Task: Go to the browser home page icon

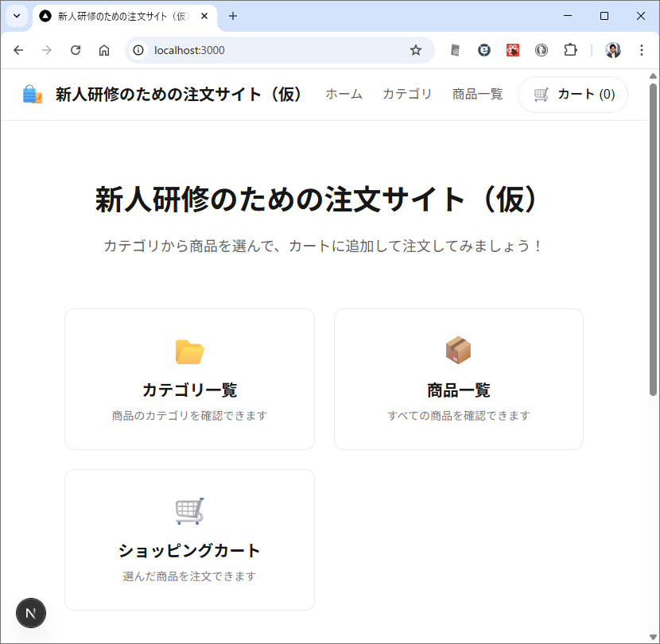Action: (104, 50)
